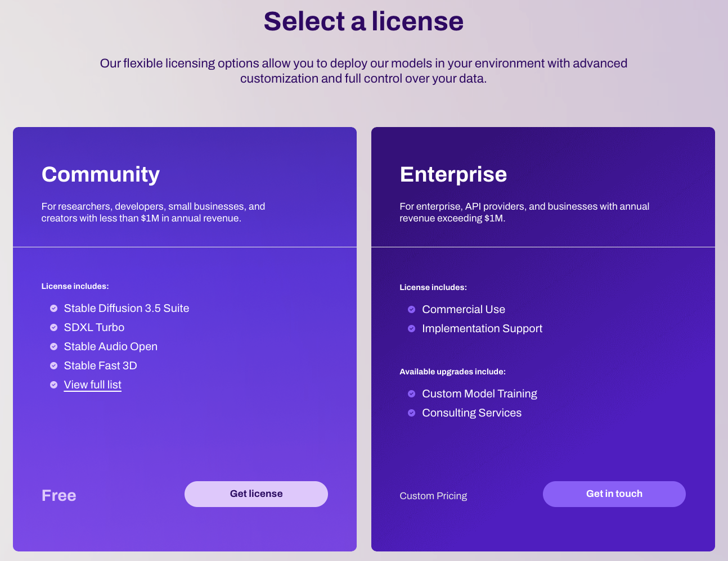Click the checkmark icon beside View full list
The height and width of the screenshot is (561, 728).
[54, 385]
